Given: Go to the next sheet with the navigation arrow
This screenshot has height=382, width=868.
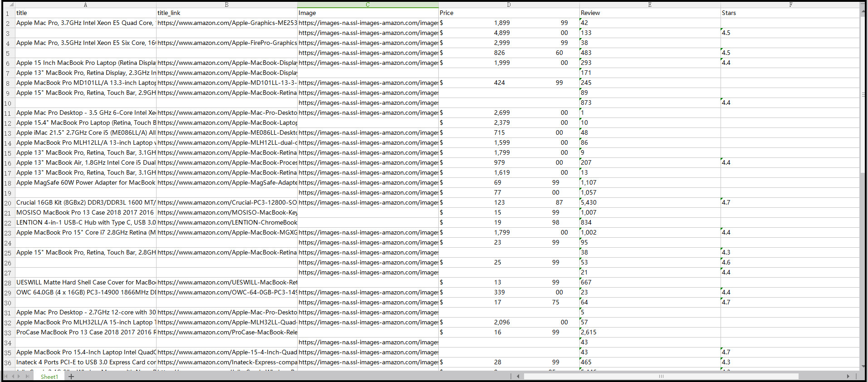Looking at the screenshot, I should (x=20, y=377).
